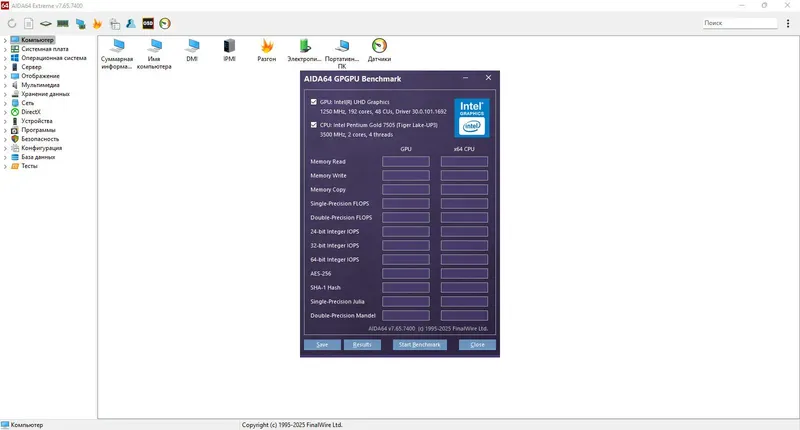Image resolution: width=800 pixels, height=430 pixels.
Task: Expand the DirectX tree arrow
Action: 5,112
